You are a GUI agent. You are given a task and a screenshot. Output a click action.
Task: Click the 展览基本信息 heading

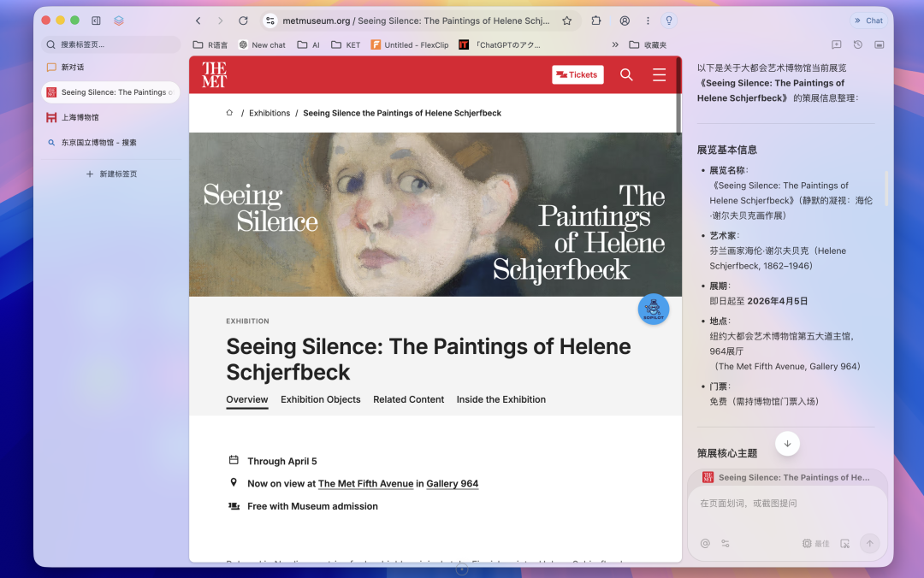pos(726,150)
